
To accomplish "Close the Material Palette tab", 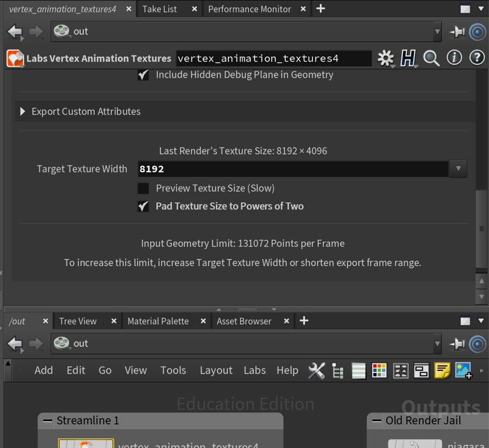I will pyautogui.click(x=203, y=321).
